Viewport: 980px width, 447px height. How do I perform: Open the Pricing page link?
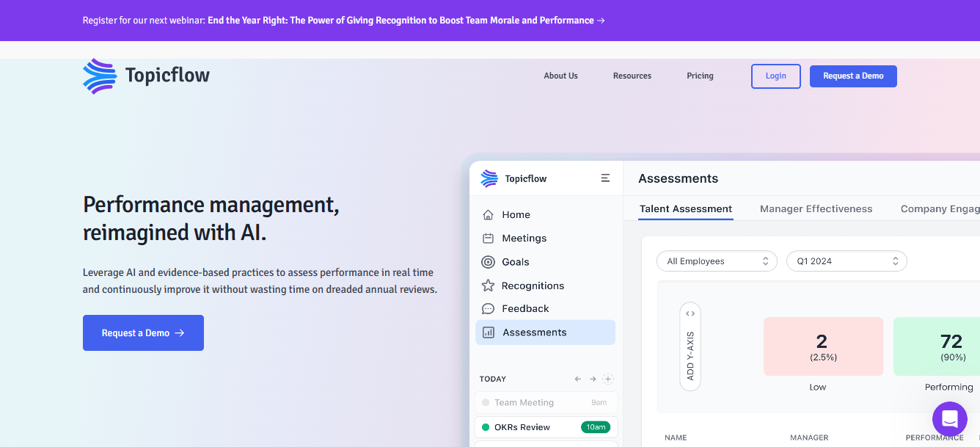click(700, 76)
